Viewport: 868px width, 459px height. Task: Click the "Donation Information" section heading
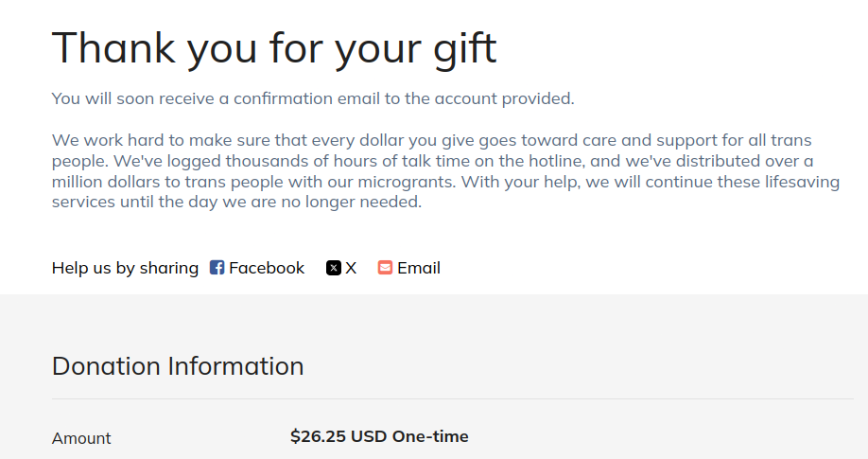pyautogui.click(x=178, y=366)
